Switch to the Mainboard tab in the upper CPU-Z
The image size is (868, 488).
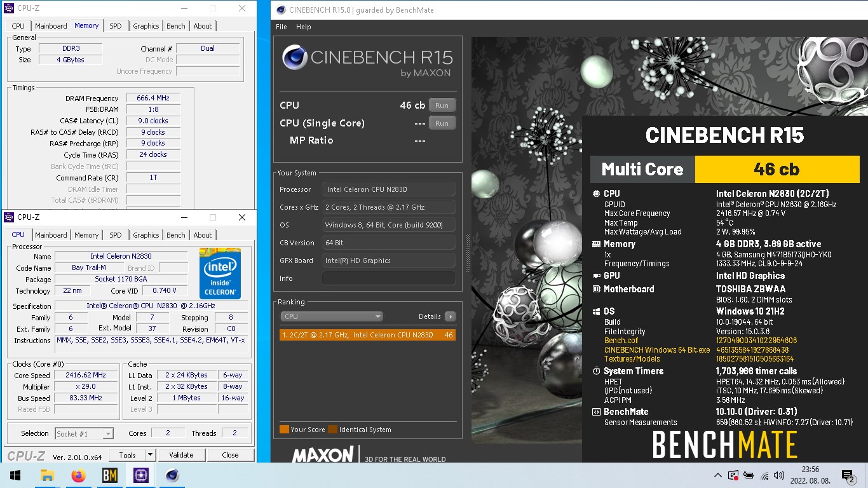click(x=51, y=26)
